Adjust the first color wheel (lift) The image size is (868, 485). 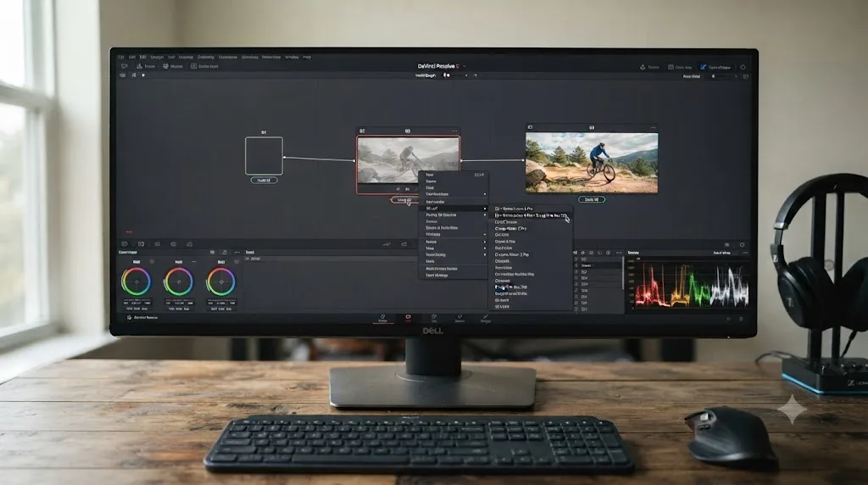point(136,282)
